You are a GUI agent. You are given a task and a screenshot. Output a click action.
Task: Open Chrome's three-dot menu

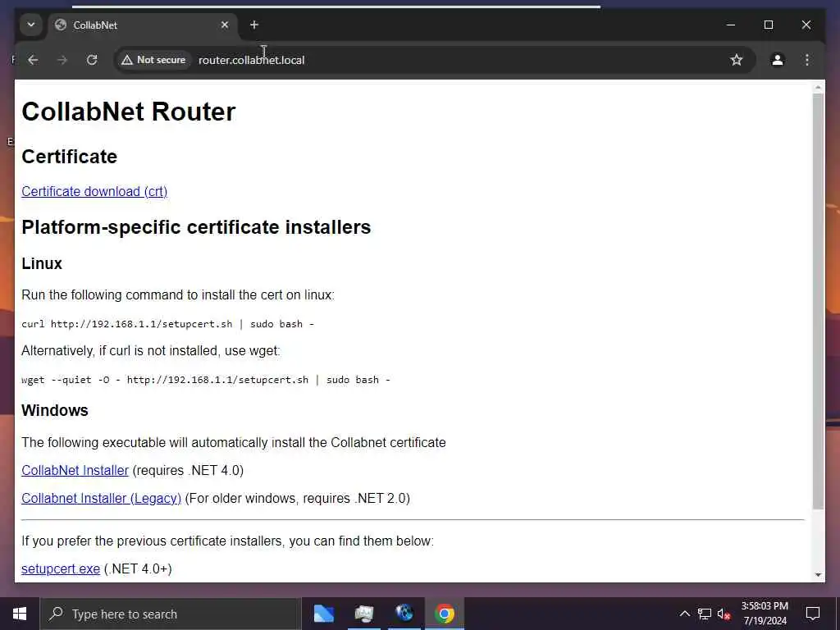[x=807, y=60]
